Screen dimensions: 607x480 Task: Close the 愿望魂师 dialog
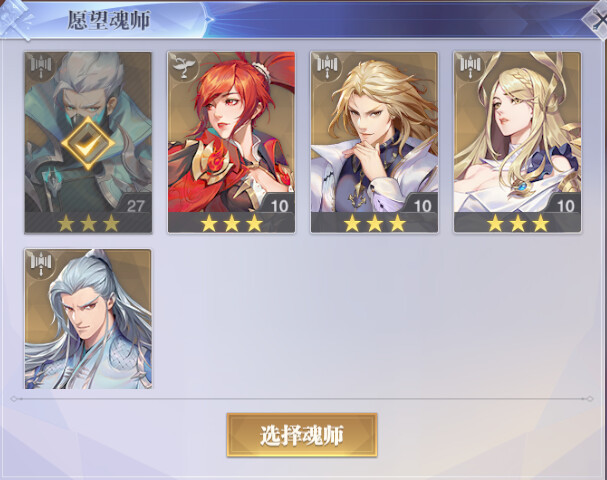tap(598, 19)
